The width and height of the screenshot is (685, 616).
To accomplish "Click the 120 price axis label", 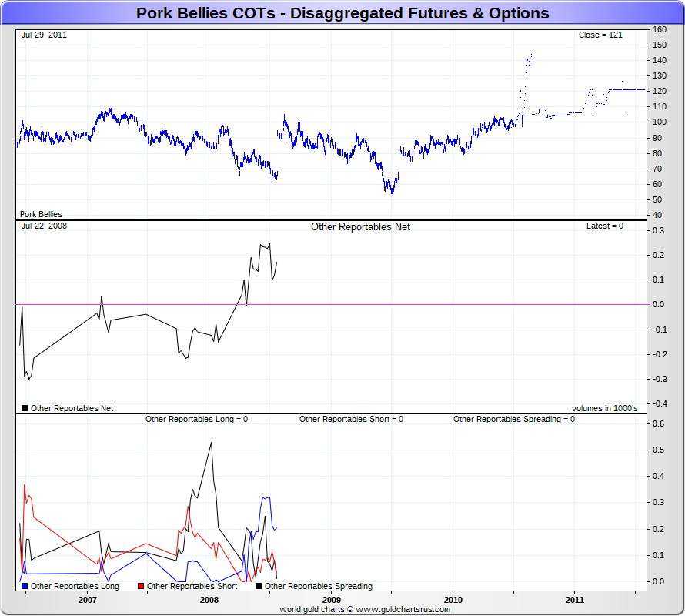I will coord(660,91).
